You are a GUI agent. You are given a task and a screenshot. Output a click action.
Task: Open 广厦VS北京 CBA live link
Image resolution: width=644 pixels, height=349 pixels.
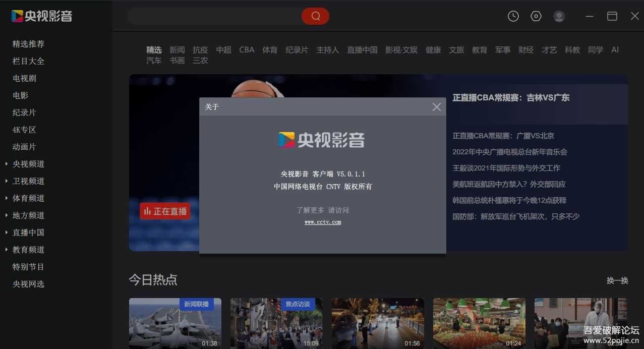coord(503,136)
